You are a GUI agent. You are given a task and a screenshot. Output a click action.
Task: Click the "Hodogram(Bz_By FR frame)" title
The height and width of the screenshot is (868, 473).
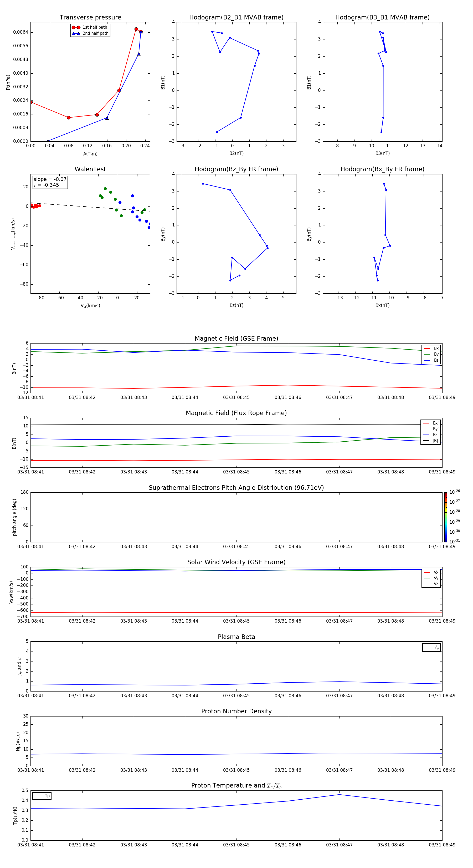[x=236, y=169]
